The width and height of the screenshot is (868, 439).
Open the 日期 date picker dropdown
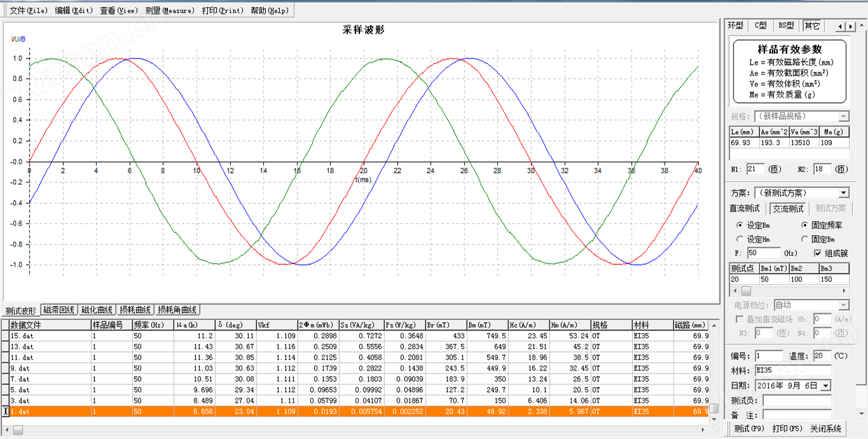click(825, 386)
